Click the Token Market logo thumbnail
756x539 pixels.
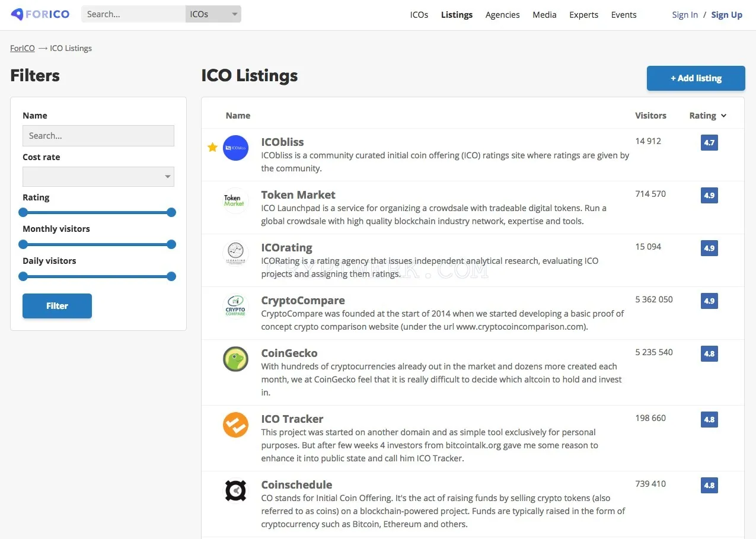[x=234, y=200]
